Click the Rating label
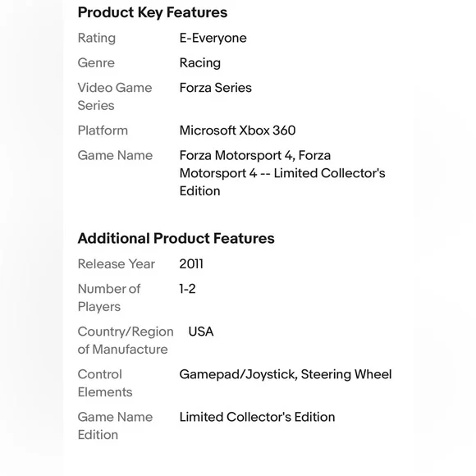 coord(97,39)
